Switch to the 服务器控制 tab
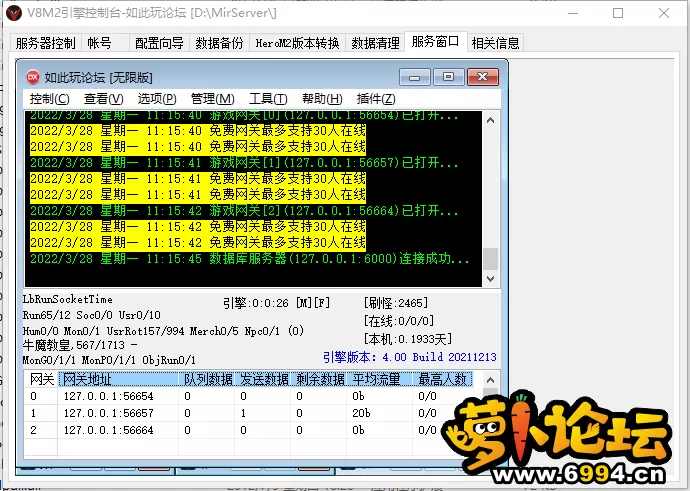 pyautogui.click(x=45, y=43)
